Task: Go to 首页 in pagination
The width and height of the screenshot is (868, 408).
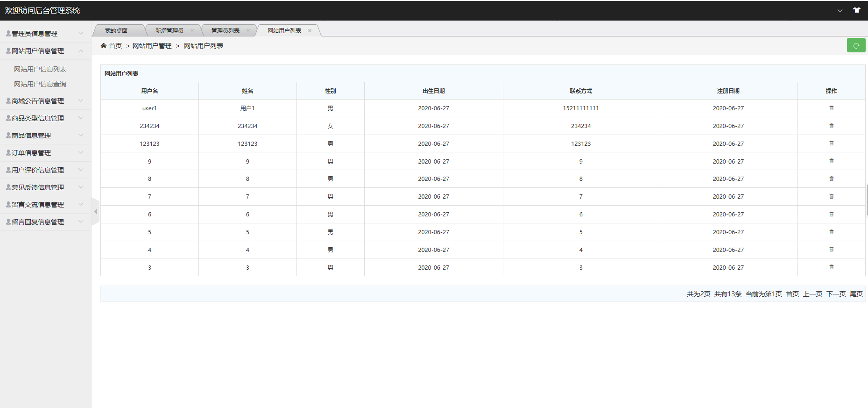Action: (792, 294)
